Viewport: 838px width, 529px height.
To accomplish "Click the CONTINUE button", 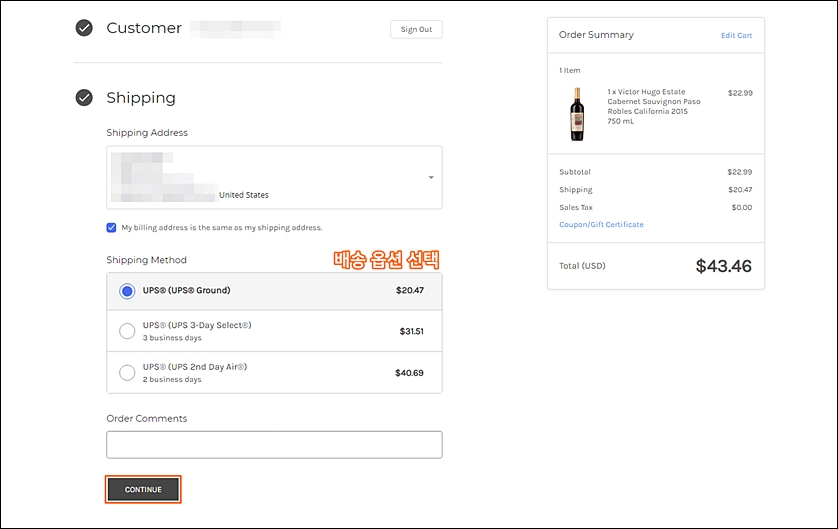I will coord(143,489).
